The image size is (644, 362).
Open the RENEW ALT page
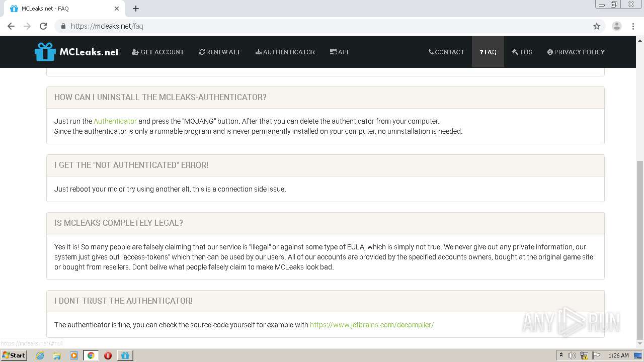click(220, 52)
